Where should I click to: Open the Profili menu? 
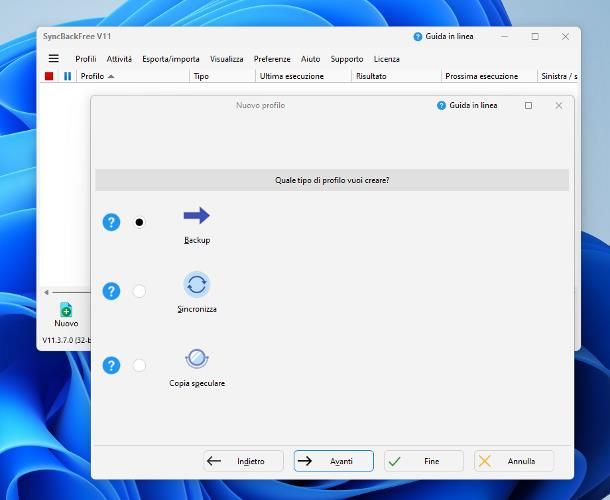(x=86, y=59)
